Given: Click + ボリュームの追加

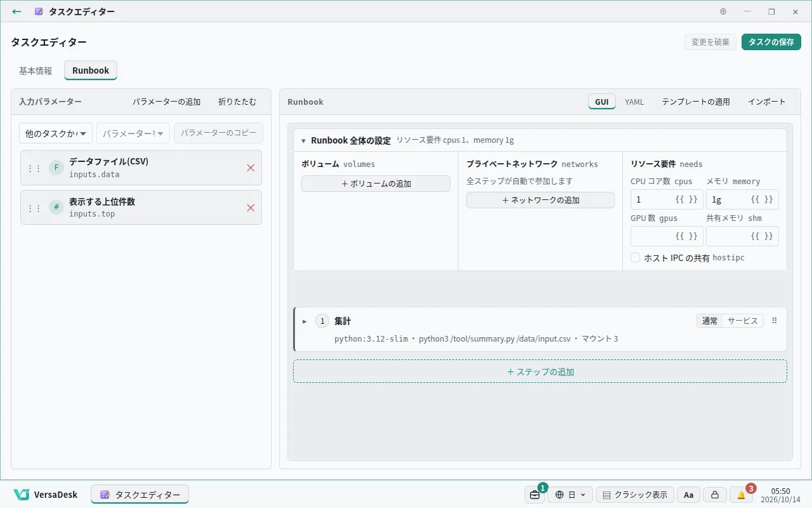Looking at the screenshot, I should (x=376, y=184).
